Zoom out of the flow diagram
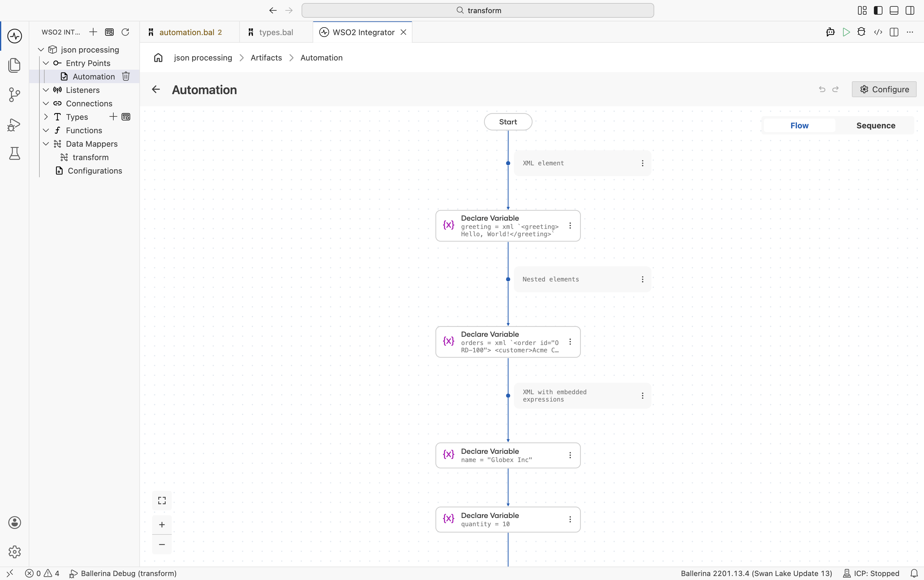The image size is (924, 580). pyautogui.click(x=162, y=544)
